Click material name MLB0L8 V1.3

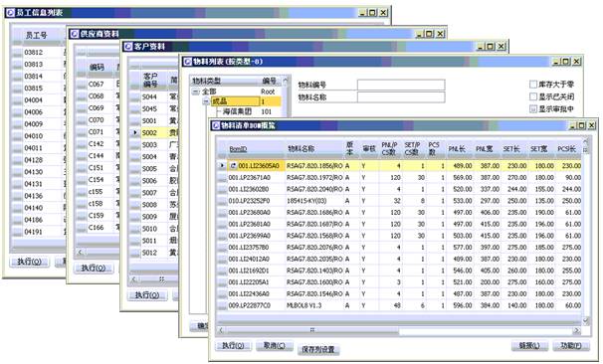pyautogui.click(x=303, y=305)
